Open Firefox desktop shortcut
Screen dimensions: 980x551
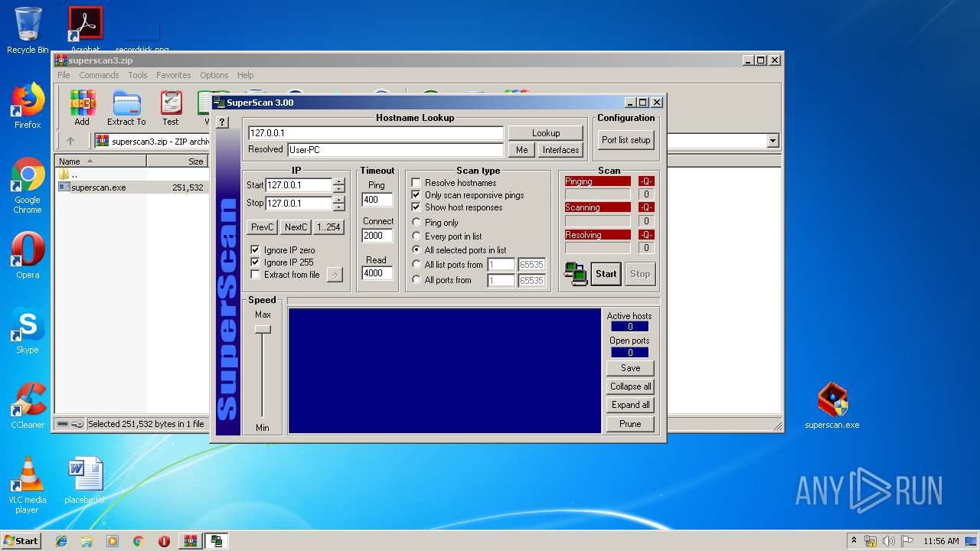tap(28, 106)
